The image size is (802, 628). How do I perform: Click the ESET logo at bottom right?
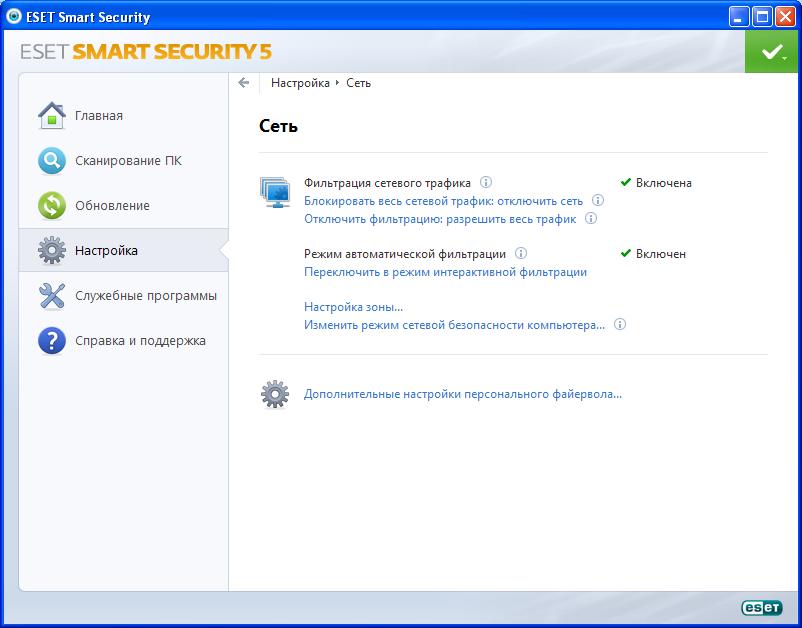762,607
